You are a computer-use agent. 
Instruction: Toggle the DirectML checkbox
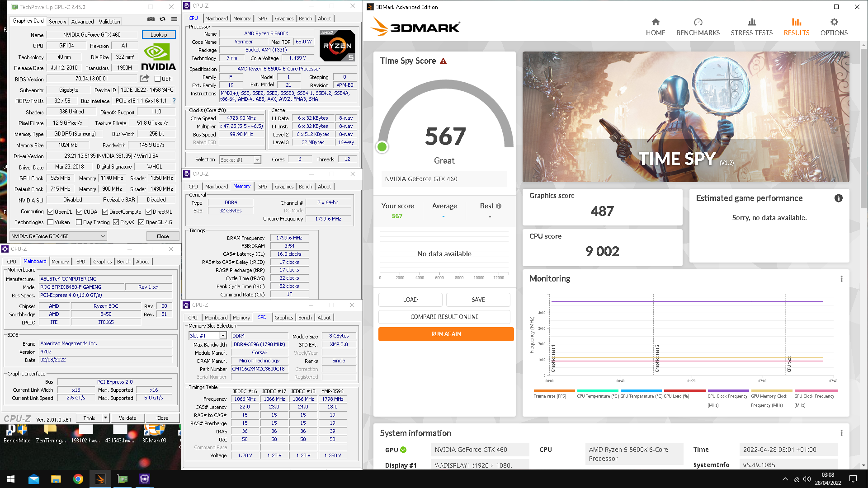tap(148, 211)
